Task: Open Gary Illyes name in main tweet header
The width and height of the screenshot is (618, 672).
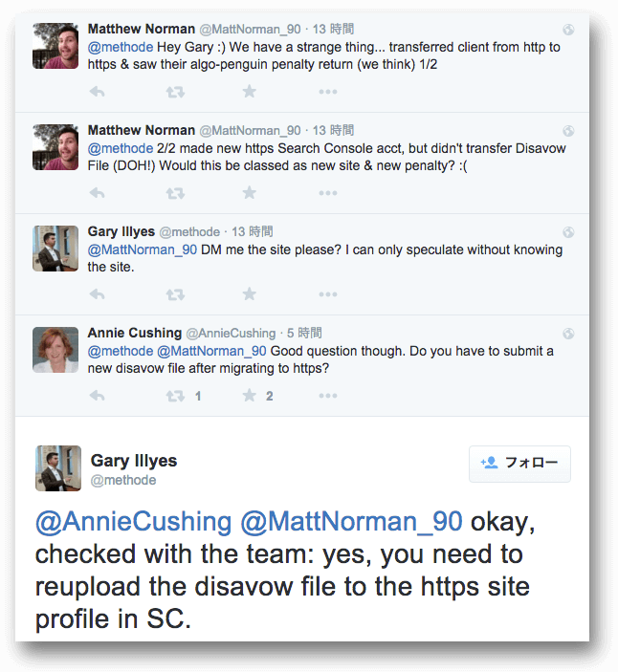Action: pos(134,461)
